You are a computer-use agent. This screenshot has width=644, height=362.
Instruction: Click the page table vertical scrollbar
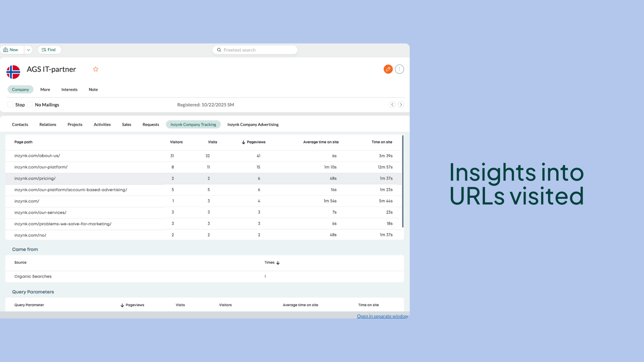click(402, 181)
